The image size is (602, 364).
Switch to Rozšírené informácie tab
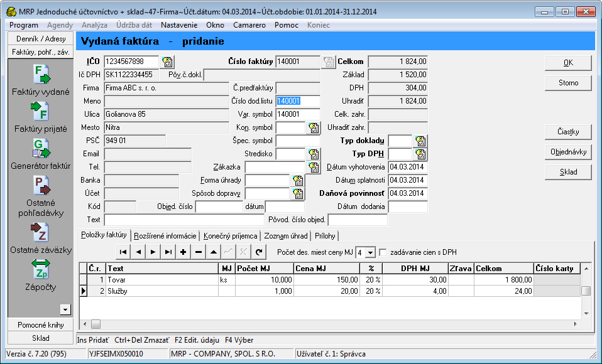[165, 236]
